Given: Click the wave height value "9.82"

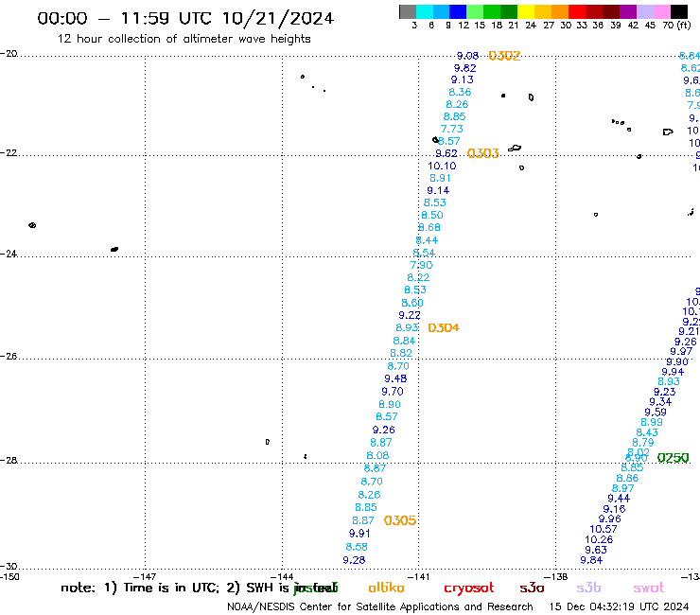Looking at the screenshot, I should (x=464, y=68).
